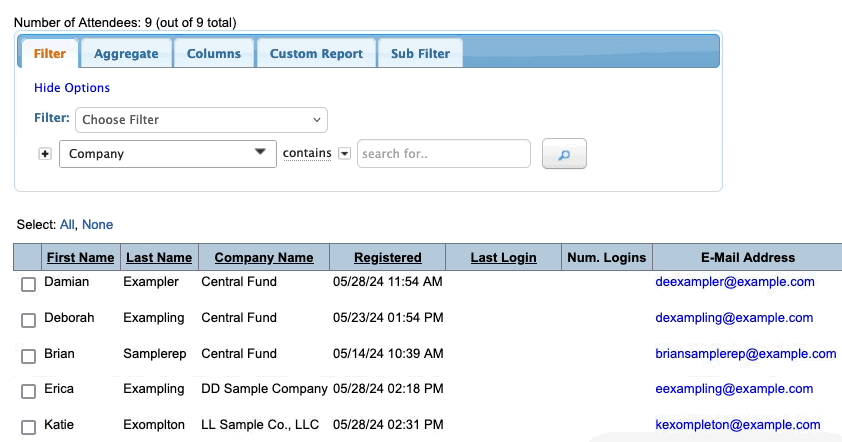842x442 pixels.
Task: Check the box for Damian Exampler
Action: [x=29, y=285]
